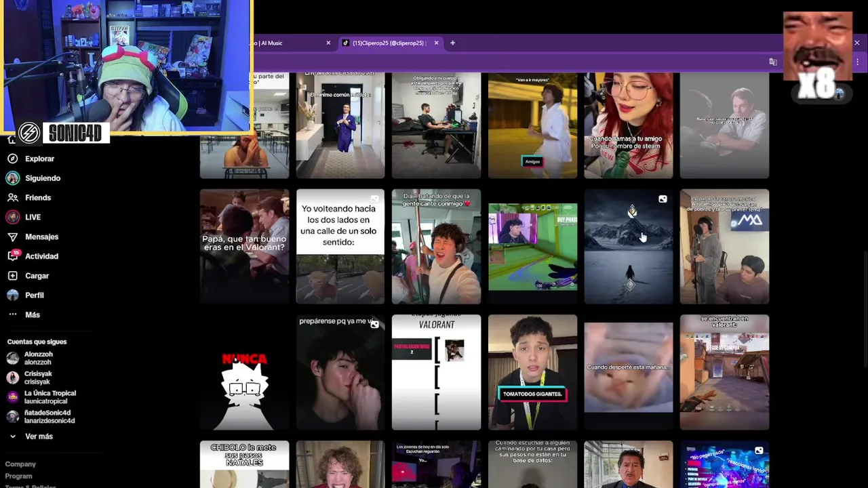Open the NUNCA cartoon character video
The width and height of the screenshot is (868, 488).
pyautogui.click(x=244, y=372)
